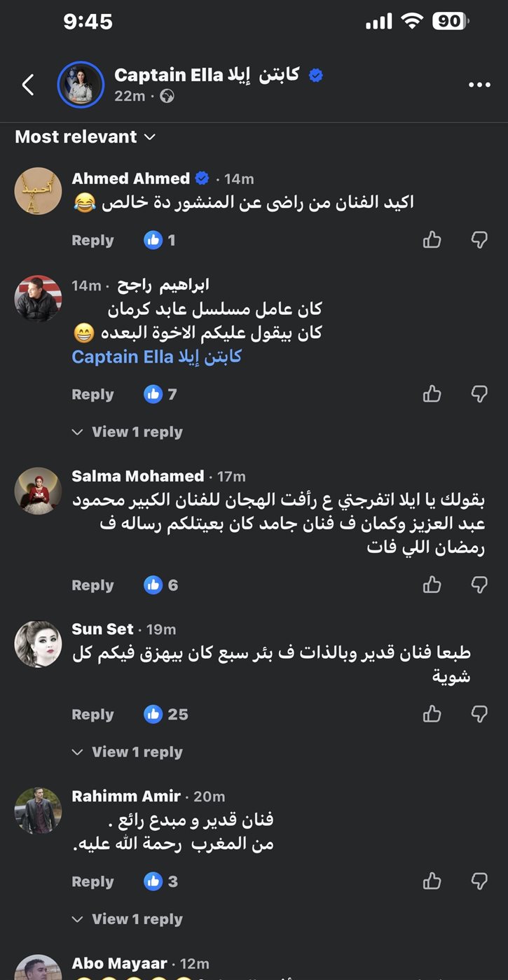Expand View 1 reply under Sun Set's comment
508x980 pixels.
click(127, 752)
